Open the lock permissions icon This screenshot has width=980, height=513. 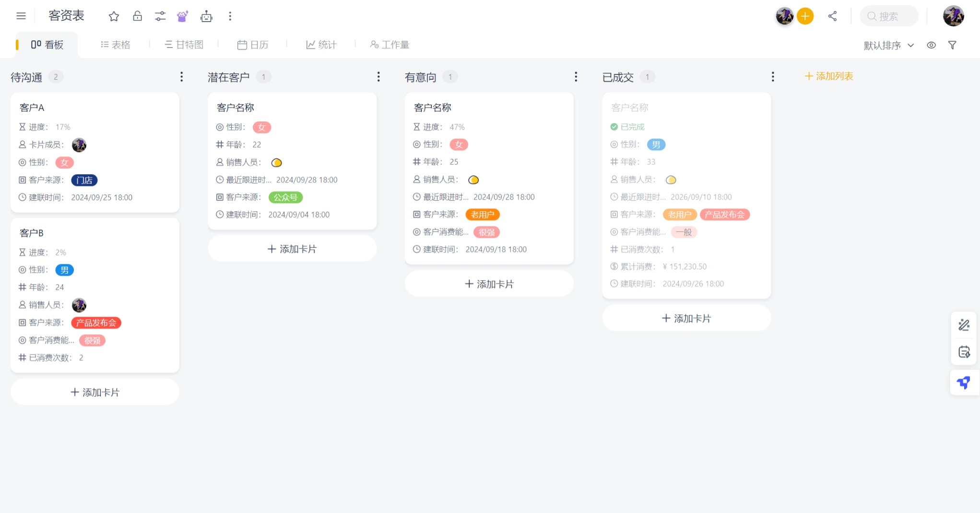click(x=137, y=16)
